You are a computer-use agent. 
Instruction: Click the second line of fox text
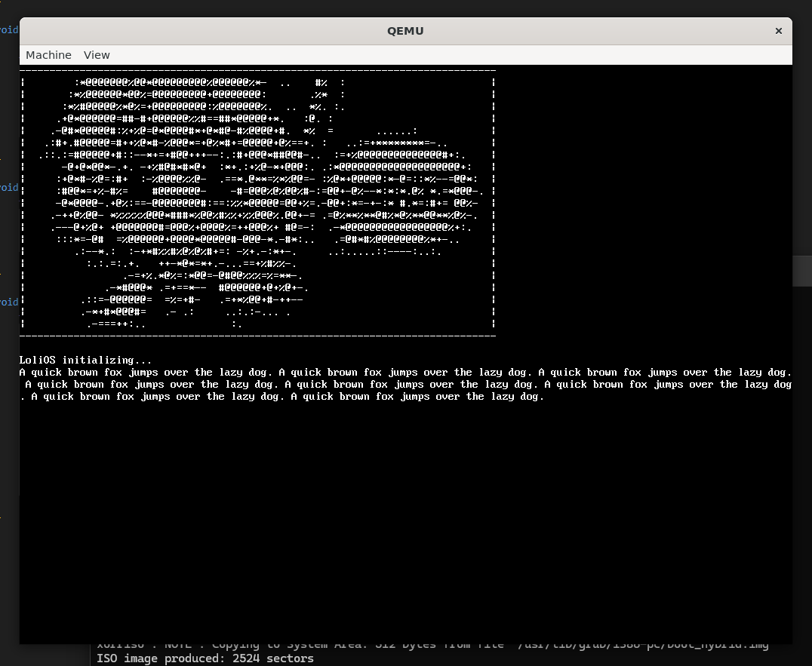pyautogui.click(x=408, y=384)
